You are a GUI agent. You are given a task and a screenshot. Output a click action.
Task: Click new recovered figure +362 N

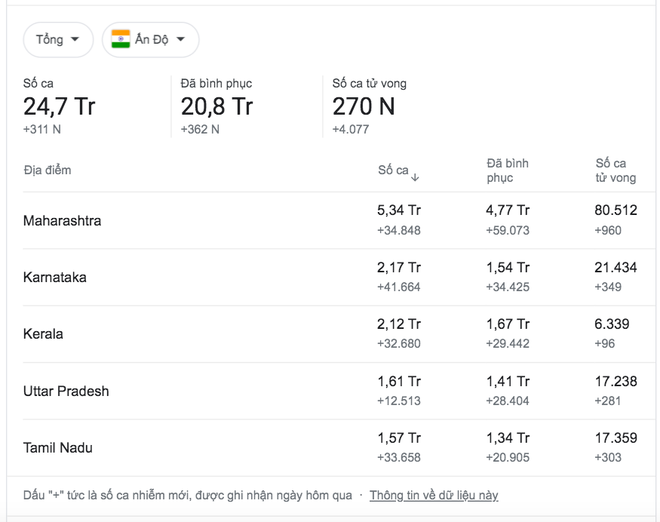[200, 129]
